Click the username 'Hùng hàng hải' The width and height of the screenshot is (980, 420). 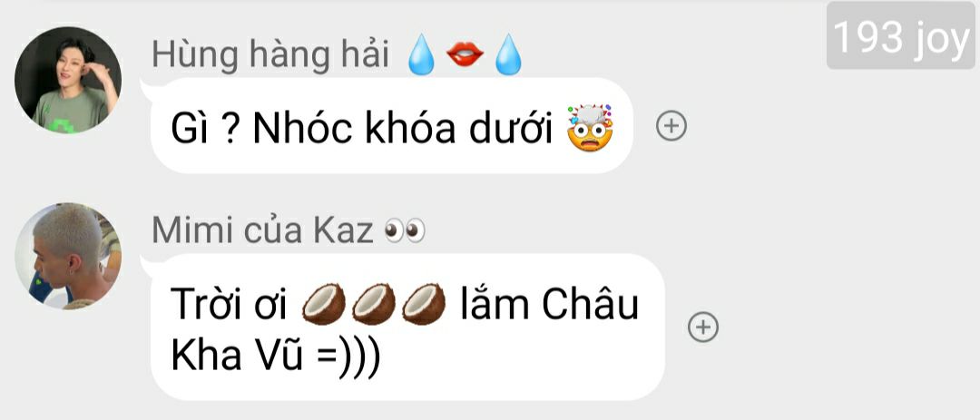click(270, 55)
